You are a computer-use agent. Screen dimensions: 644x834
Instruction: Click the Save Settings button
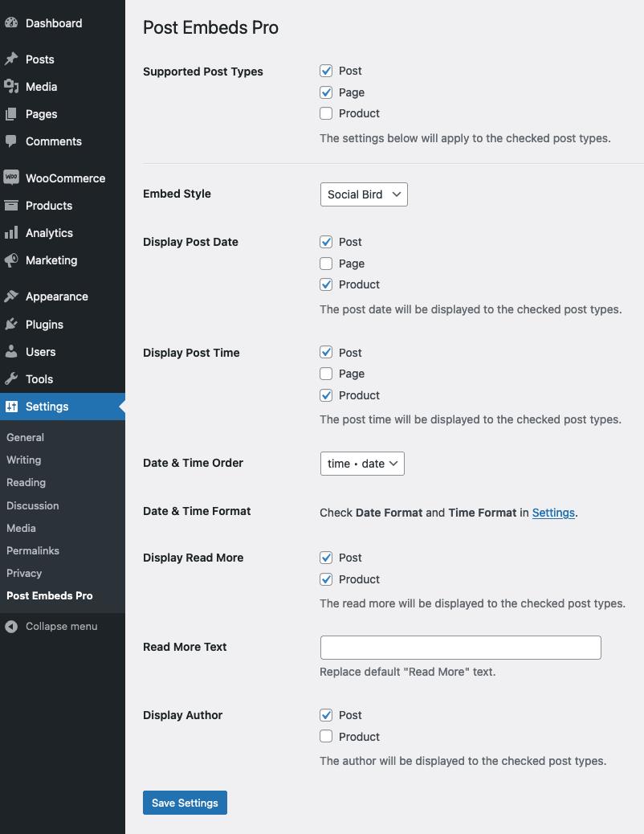(x=185, y=803)
